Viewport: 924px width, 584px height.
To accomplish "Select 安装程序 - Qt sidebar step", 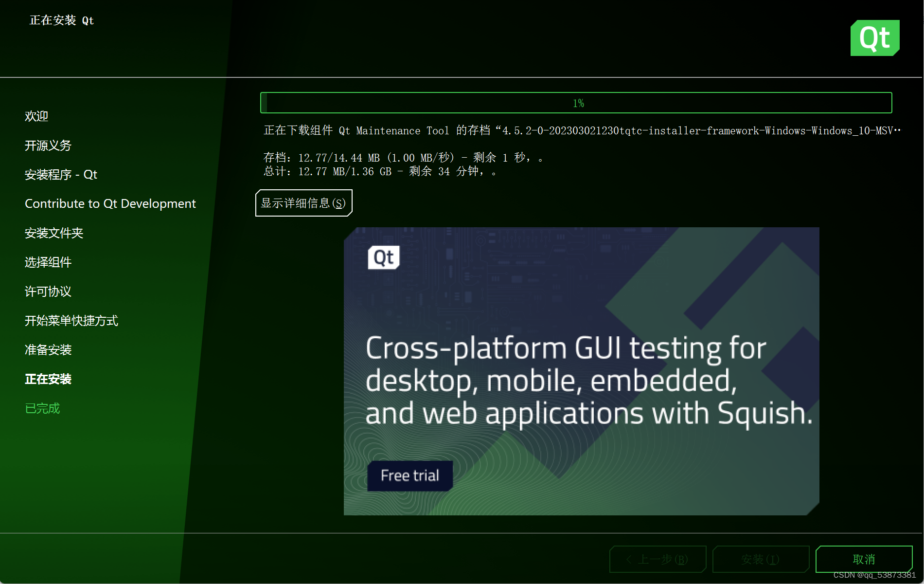I will (x=61, y=175).
